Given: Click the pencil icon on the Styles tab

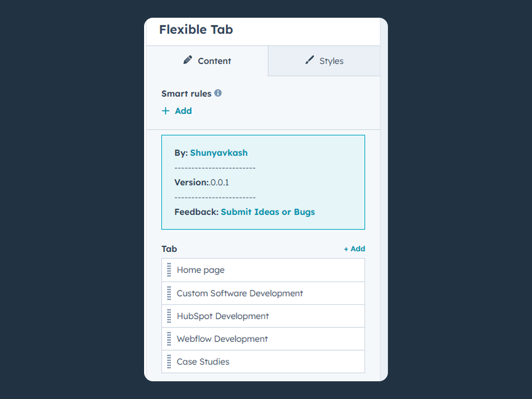Looking at the screenshot, I should (x=310, y=60).
